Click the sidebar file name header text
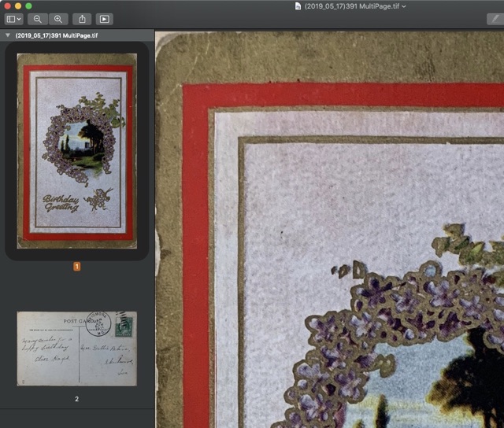 click(x=57, y=35)
